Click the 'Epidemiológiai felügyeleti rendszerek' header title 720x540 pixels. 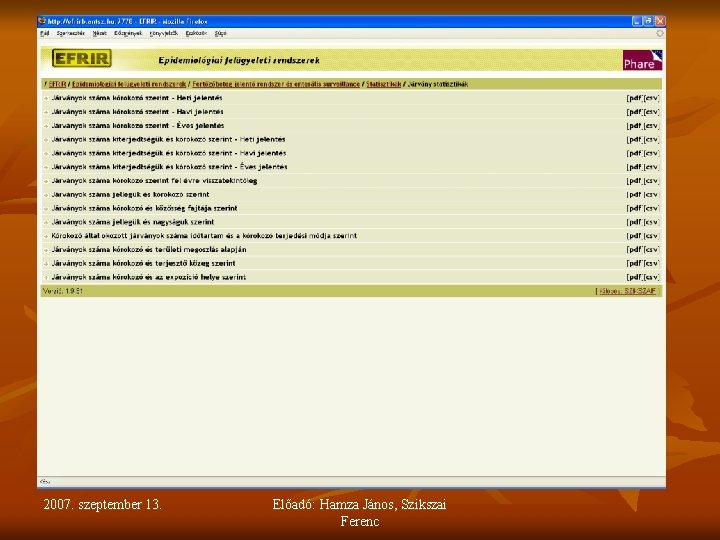(x=239, y=60)
